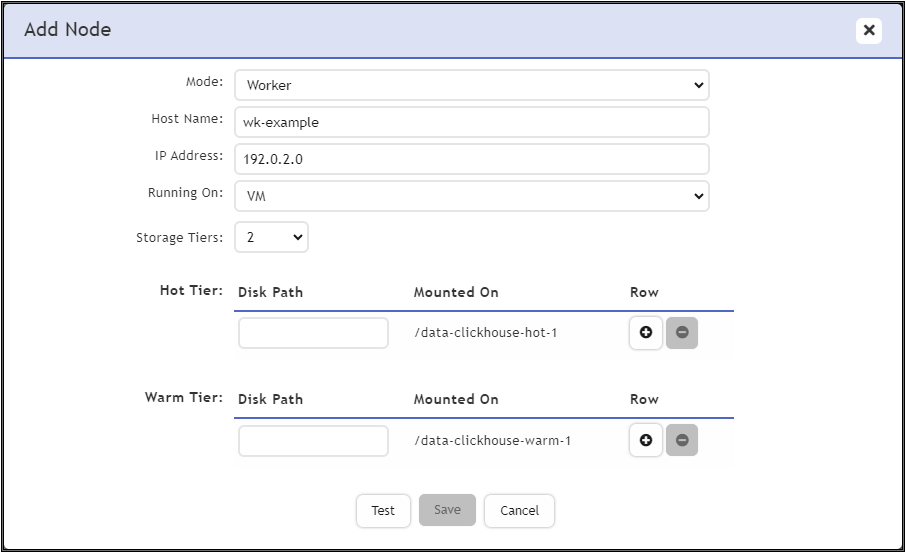Expand the Running On dropdown
Image resolution: width=906 pixels, height=553 pixels.
(471, 196)
